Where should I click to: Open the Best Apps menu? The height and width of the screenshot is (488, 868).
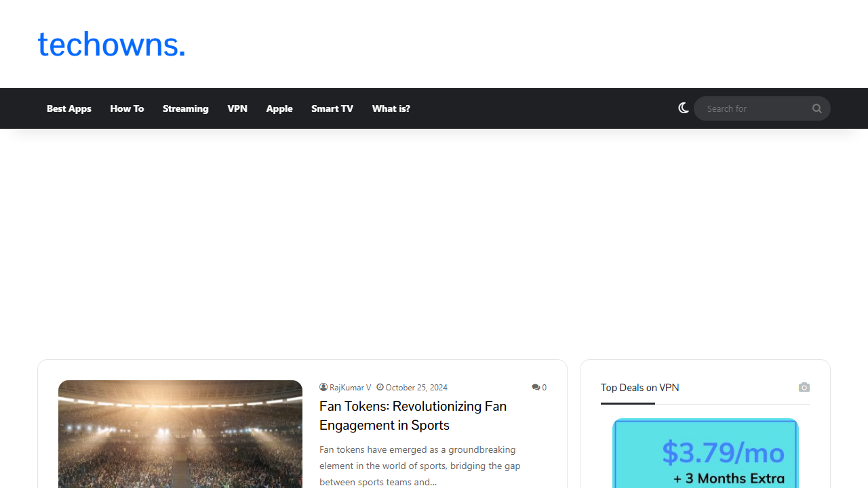pos(68,108)
